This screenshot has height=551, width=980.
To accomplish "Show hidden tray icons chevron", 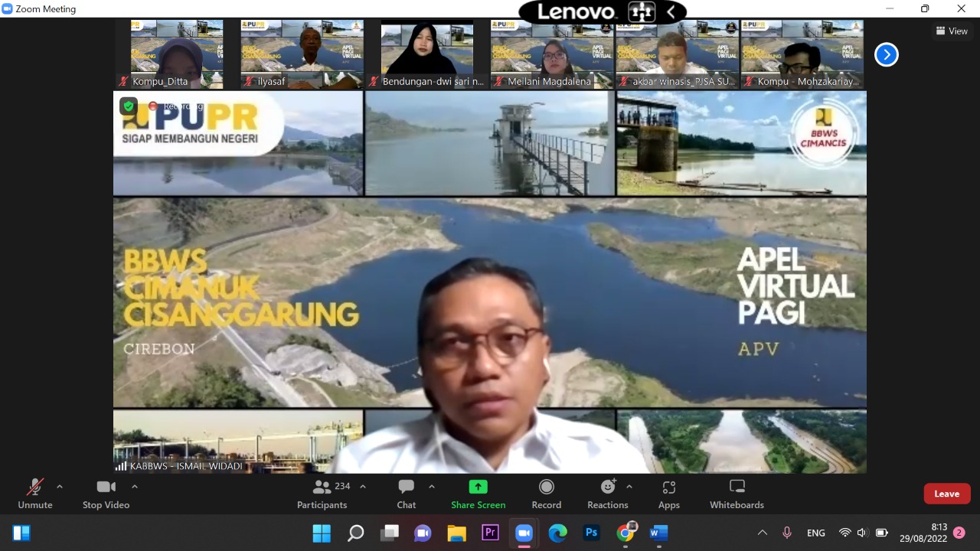I will pos(762,533).
